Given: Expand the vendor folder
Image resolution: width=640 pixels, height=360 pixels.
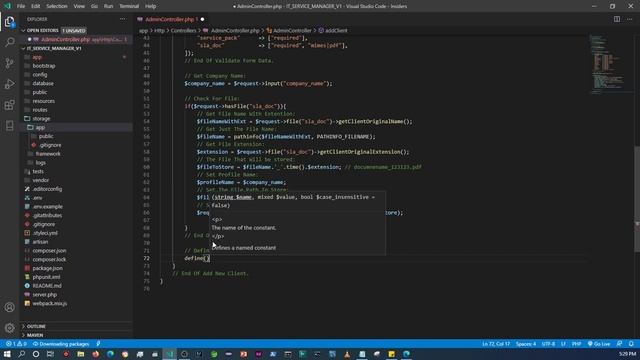Looking at the screenshot, I should (41, 180).
